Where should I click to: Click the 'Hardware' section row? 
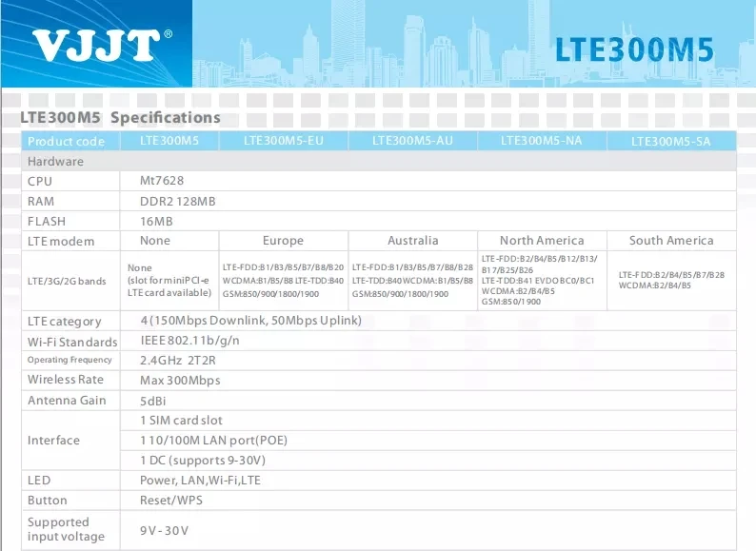click(379, 161)
